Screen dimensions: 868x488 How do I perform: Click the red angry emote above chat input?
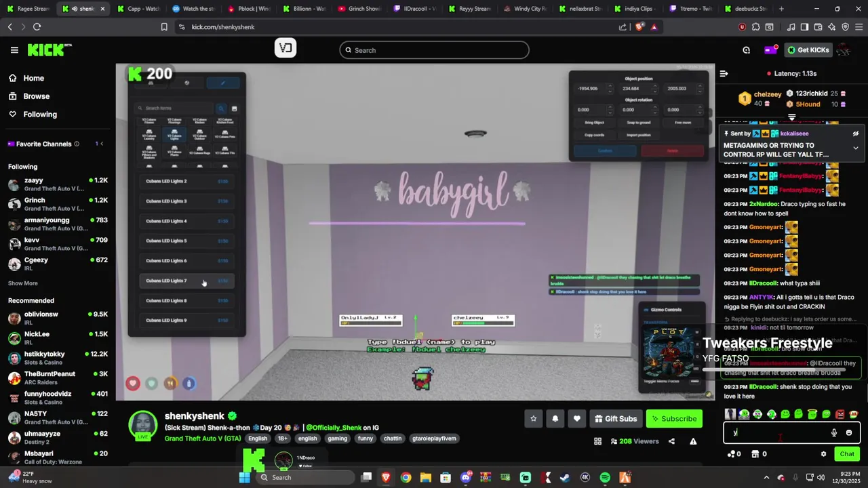tap(840, 414)
